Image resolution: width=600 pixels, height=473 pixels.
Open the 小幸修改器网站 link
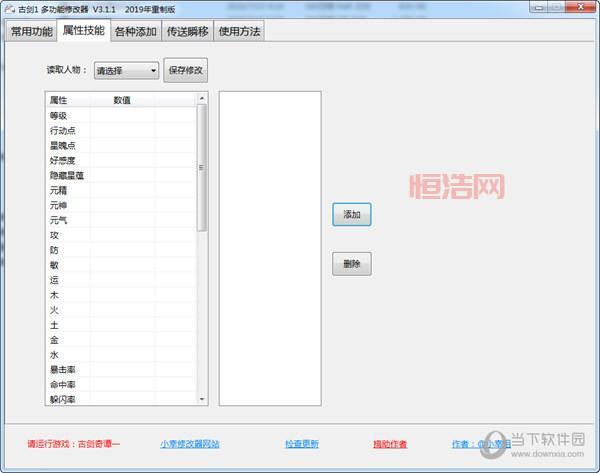coord(189,444)
